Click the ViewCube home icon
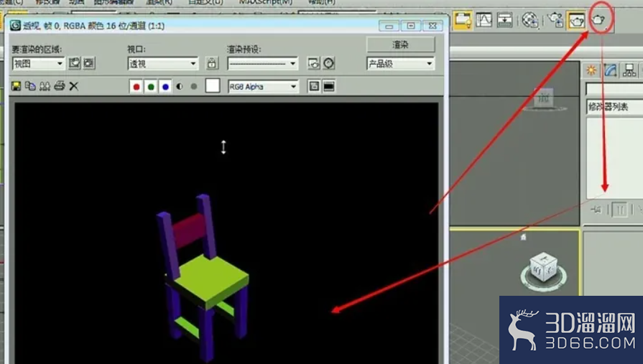 523,237
